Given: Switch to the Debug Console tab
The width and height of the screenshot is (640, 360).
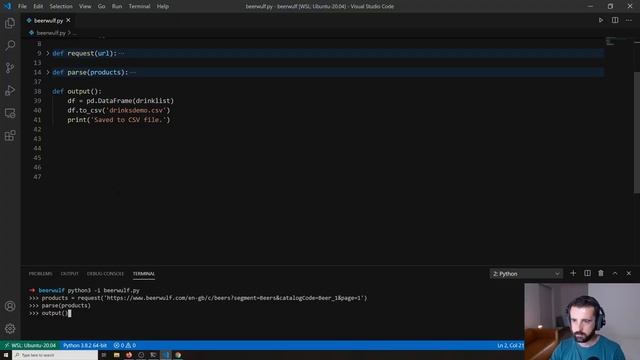Looking at the screenshot, I should (105, 273).
